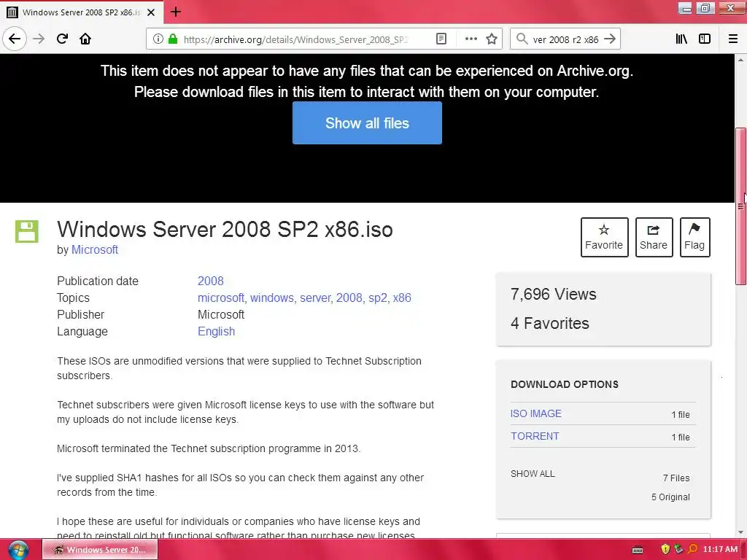The height and width of the screenshot is (560, 747).
Task: Select the Windows Server 20... taskbar button
Action: (x=100, y=550)
